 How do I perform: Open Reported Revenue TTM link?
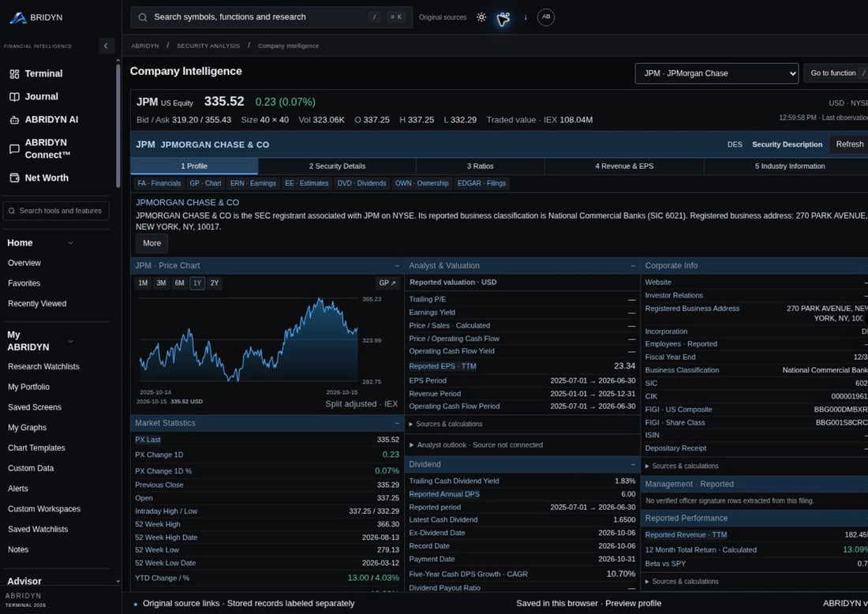(x=686, y=535)
